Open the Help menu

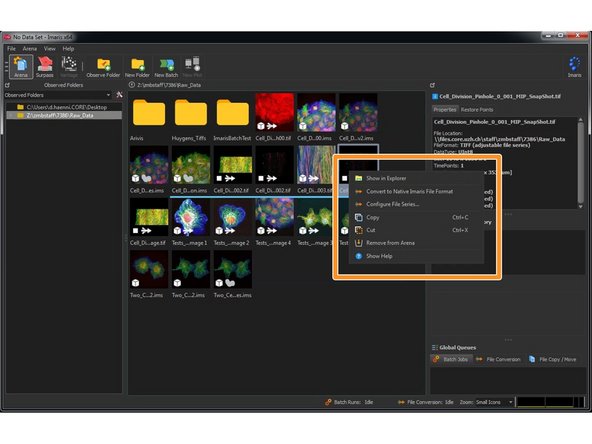click(x=68, y=49)
